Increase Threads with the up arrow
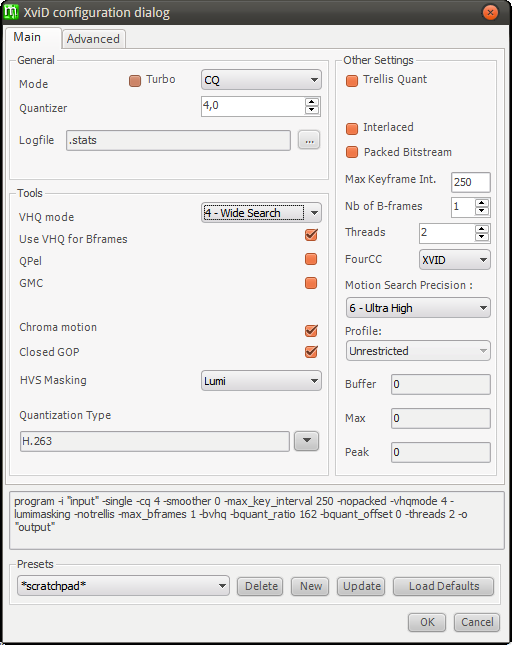Viewport: 512px width, 645px height. 482,229
